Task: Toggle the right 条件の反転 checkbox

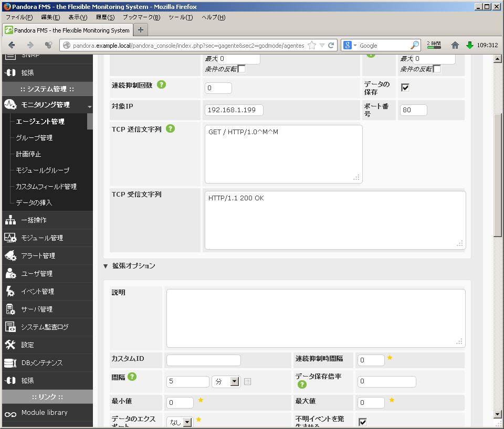Action: (x=437, y=69)
